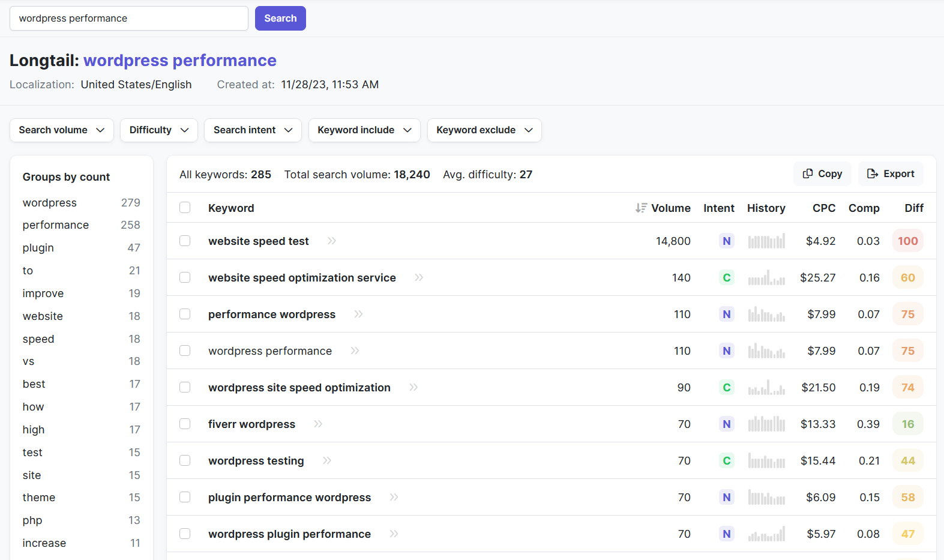Viewport: 944px width, 560px height.
Task: Click the Copy button
Action: [x=822, y=174]
